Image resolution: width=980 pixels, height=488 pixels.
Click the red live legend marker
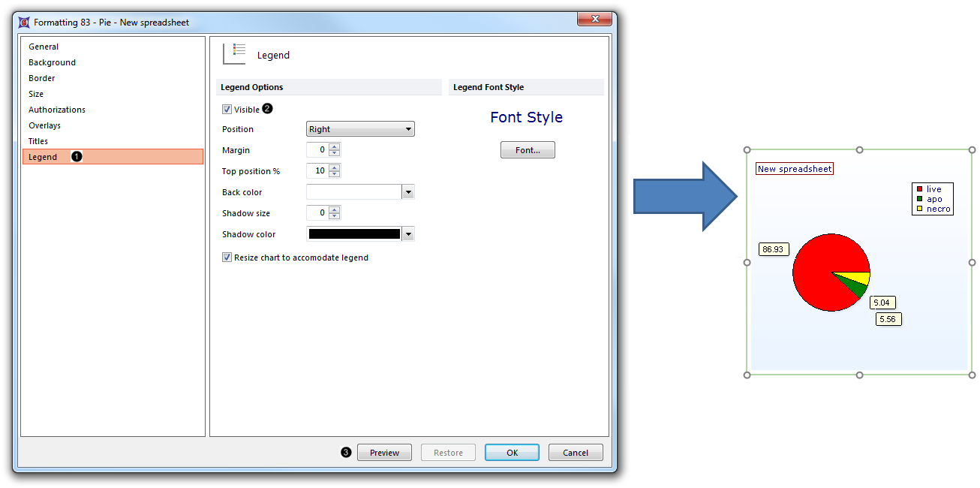pyautogui.click(x=918, y=189)
